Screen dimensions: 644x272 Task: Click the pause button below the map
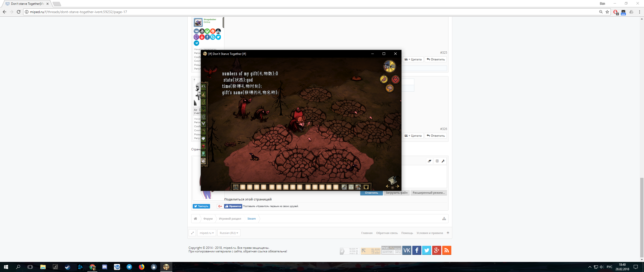tap(392, 187)
